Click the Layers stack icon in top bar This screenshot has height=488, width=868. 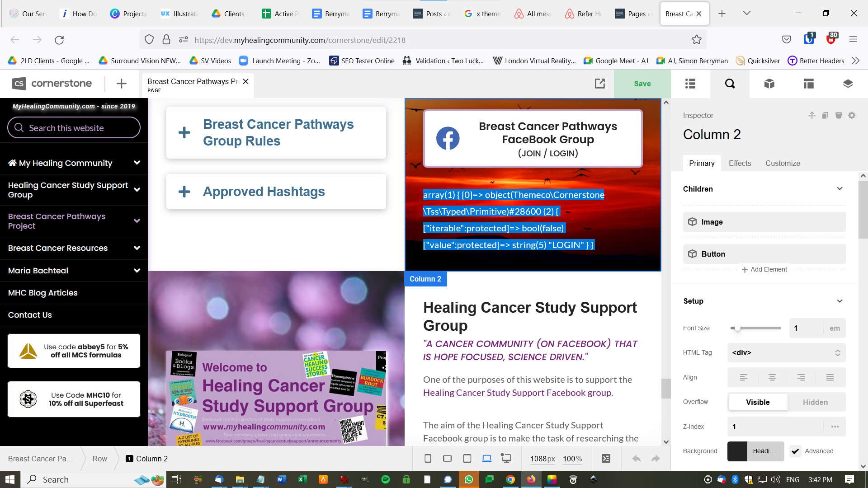[848, 84]
